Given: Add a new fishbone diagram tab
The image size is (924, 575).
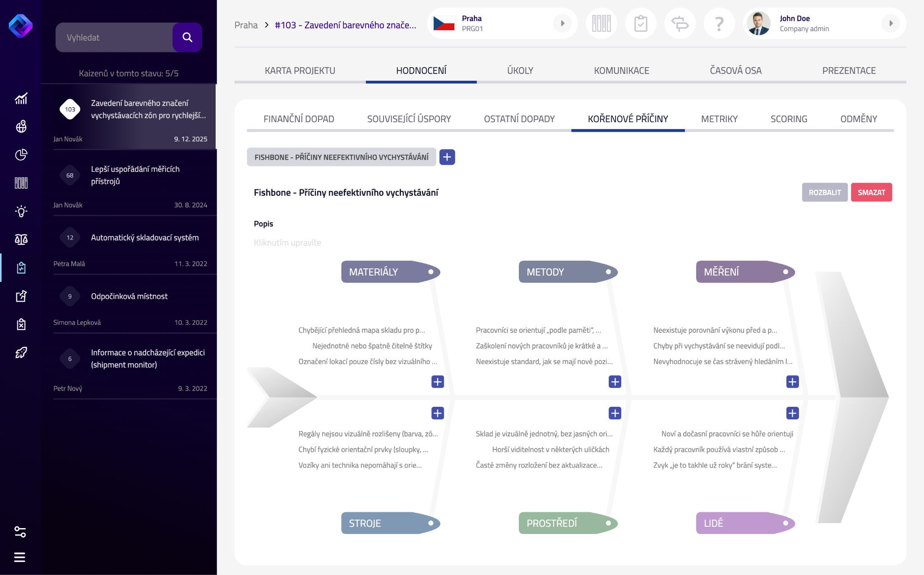Looking at the screenshot, I should tap(447, 157).
